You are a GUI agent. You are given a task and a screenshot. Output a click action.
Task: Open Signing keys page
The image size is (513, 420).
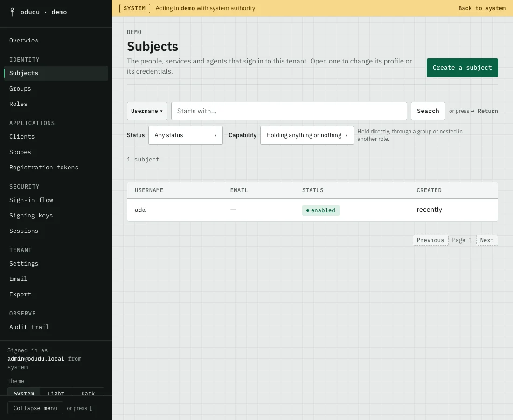pos(56,216)
